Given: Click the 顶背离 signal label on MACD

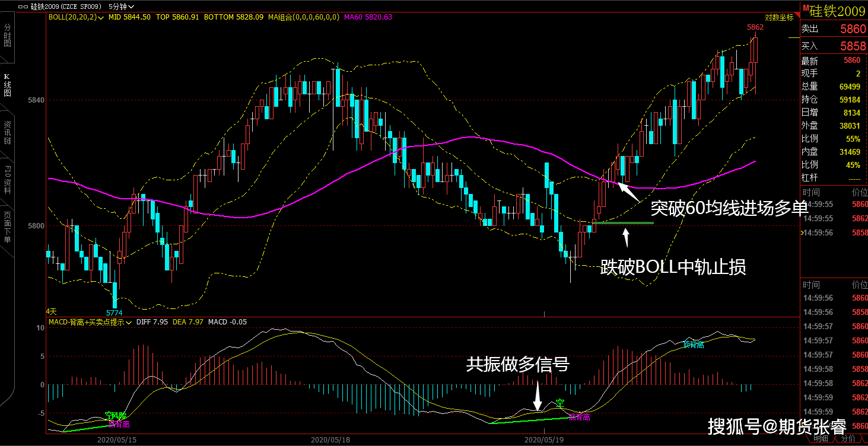Looking at the screenshot, I should pyautogui.click(x=693, y=344).
